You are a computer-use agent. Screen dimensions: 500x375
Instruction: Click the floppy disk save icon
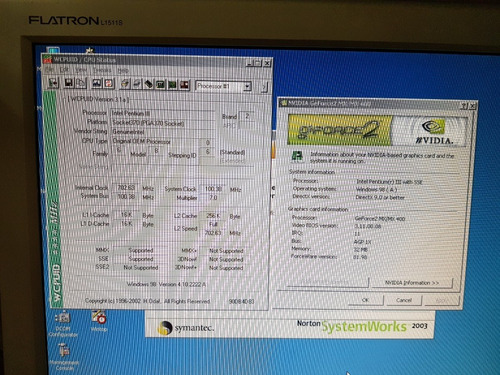pos(69,83)
